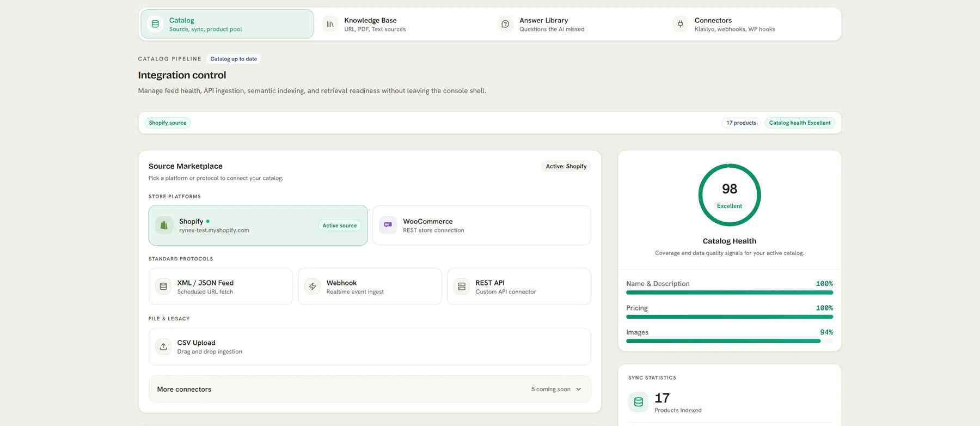Image resolution: width=980 pixels, height=426 pixels.
Task: Click the 98 Excellent health ring
Action: coord(730,195)
